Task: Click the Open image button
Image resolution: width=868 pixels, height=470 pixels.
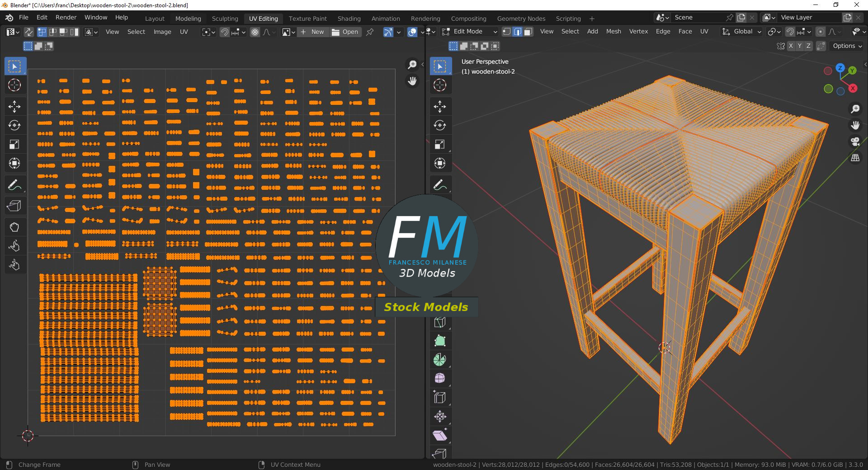Action: 345,32
